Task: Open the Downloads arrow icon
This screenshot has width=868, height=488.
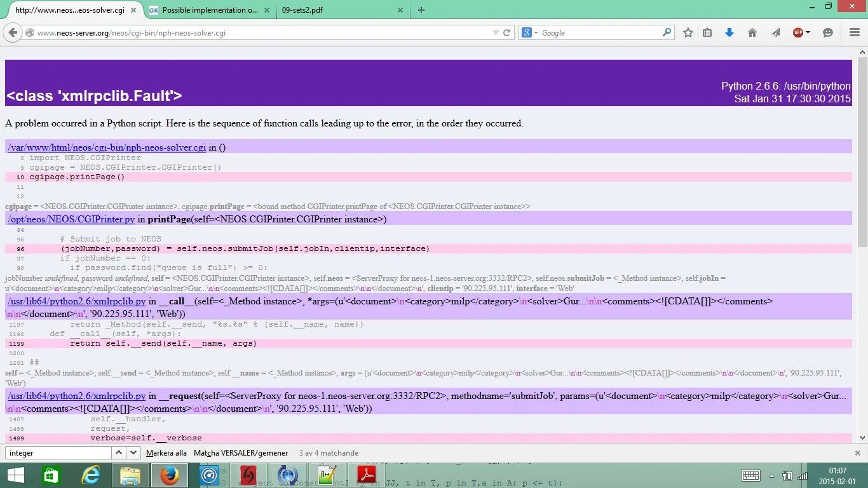Action: pyautogui.click(x=729, y=33)
